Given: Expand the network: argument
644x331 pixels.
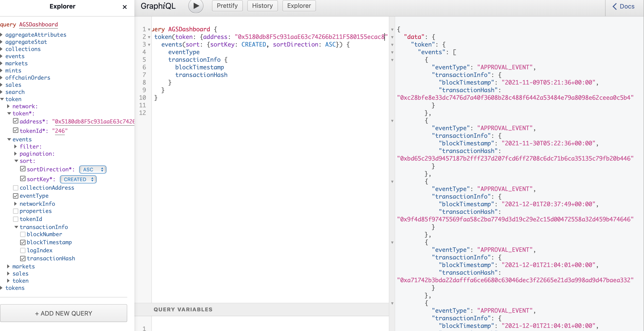Looking at the screenshot, I should coord(8,106).
